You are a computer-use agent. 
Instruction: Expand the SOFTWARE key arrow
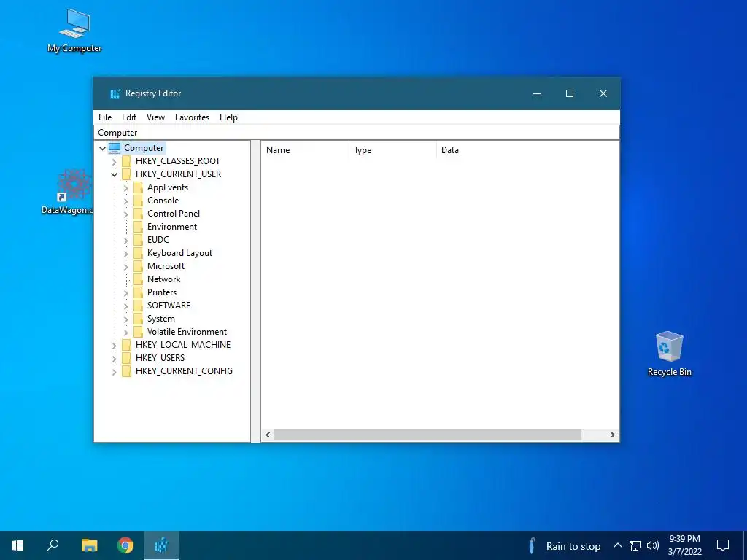tap(125, 306)
